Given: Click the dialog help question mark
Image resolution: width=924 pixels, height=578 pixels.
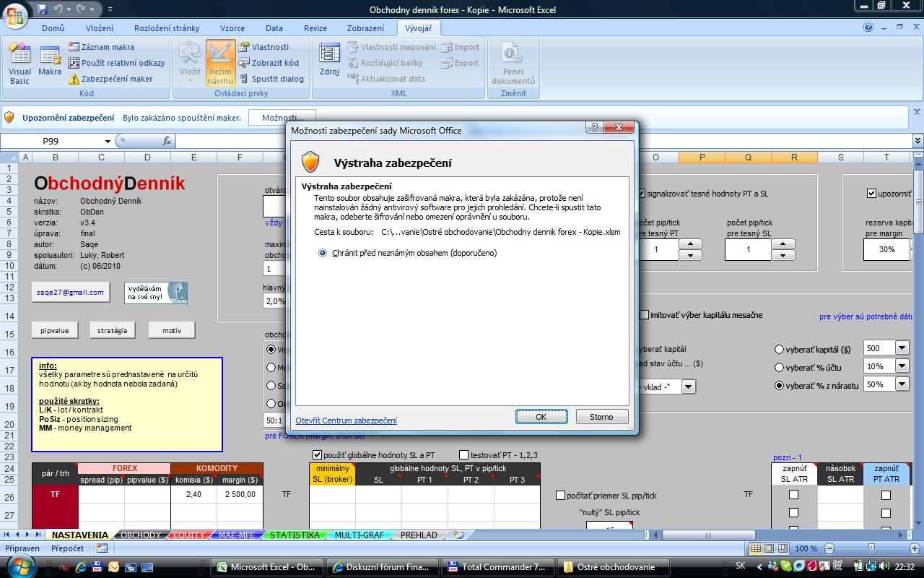Looking at the screenshot, I should point(594,128).
